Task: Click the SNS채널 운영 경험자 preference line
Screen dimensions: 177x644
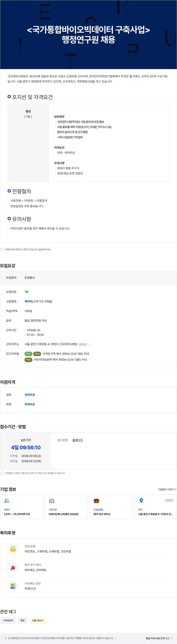Action: pos(70,173)
